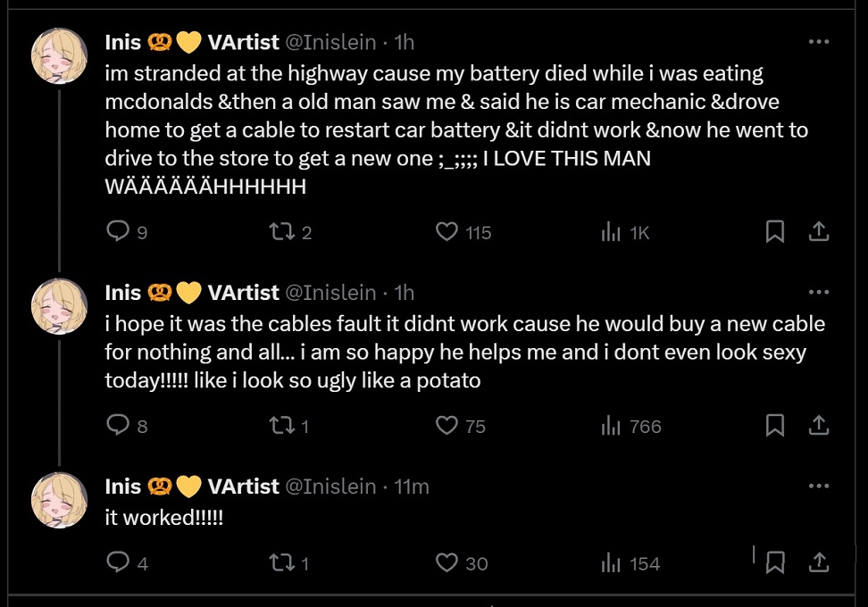The height and width of the screenshot is (607, 868).
Task: Click the avatar on the first tweet
Action: tap(59, 55)
